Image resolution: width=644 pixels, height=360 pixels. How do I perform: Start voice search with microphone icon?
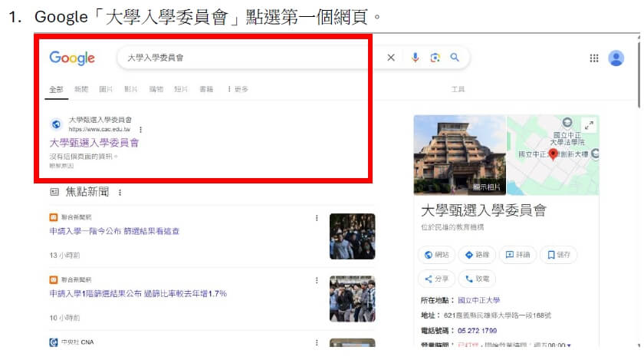[x=416, y=58]
